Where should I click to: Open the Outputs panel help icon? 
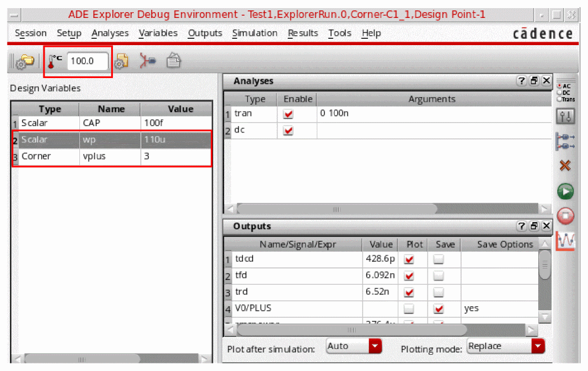521,226
